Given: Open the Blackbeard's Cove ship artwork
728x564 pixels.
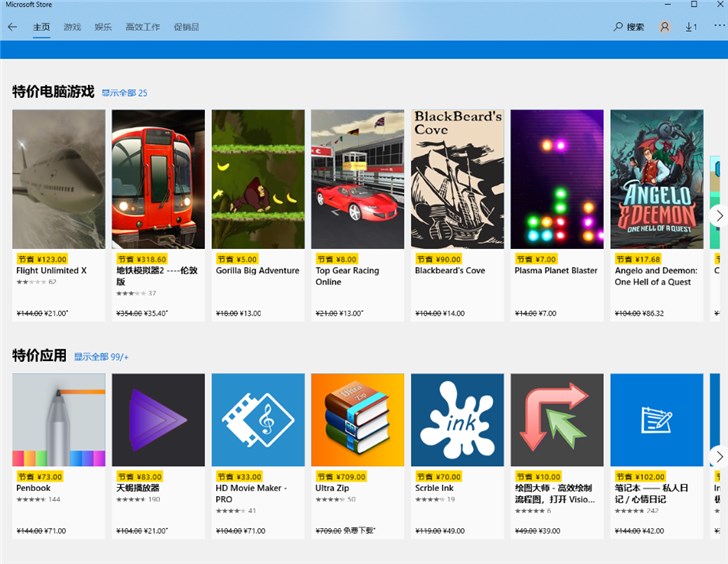Looking at the screenshot, I should tap(457, 179).
